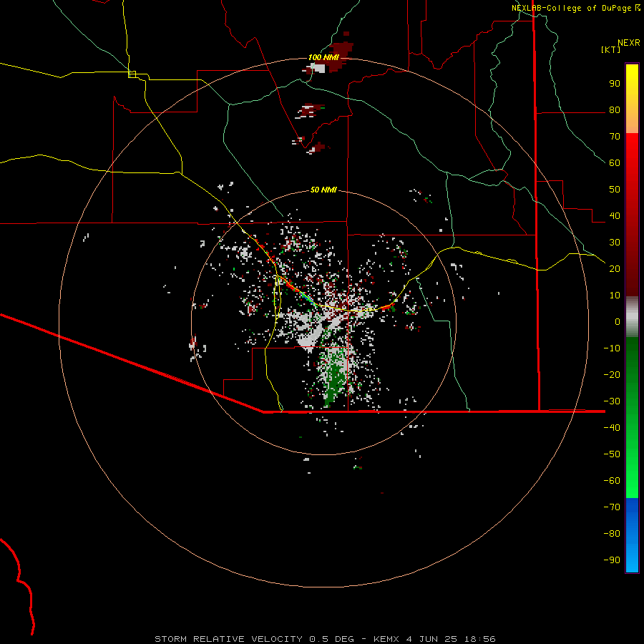Click the positive 50 knot scale value
The width and height of the screenshot is (644, 644).
(x=615, y=190)
